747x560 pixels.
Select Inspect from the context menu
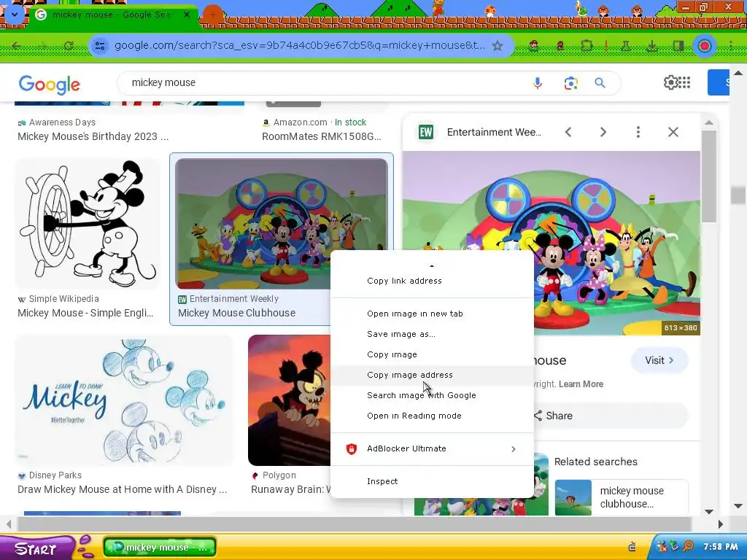pos(432,481)
